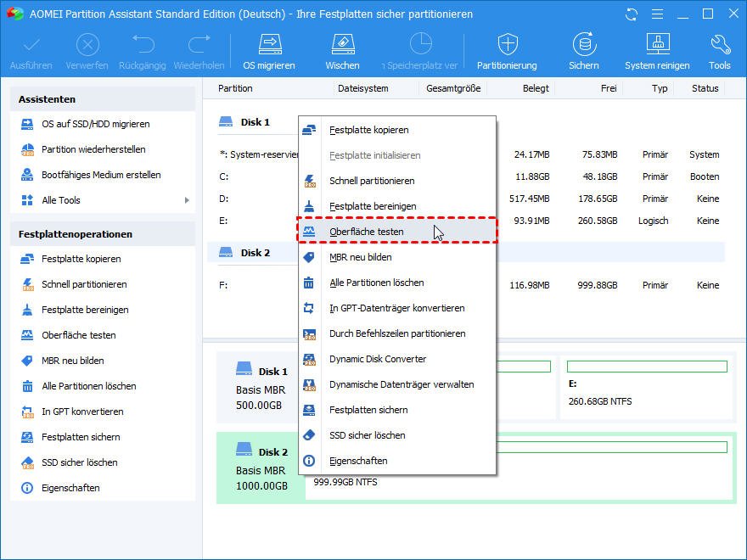This screenshot has height=560, width=747.
Task: Sort by the Partition column header
Action: (235, 88)
